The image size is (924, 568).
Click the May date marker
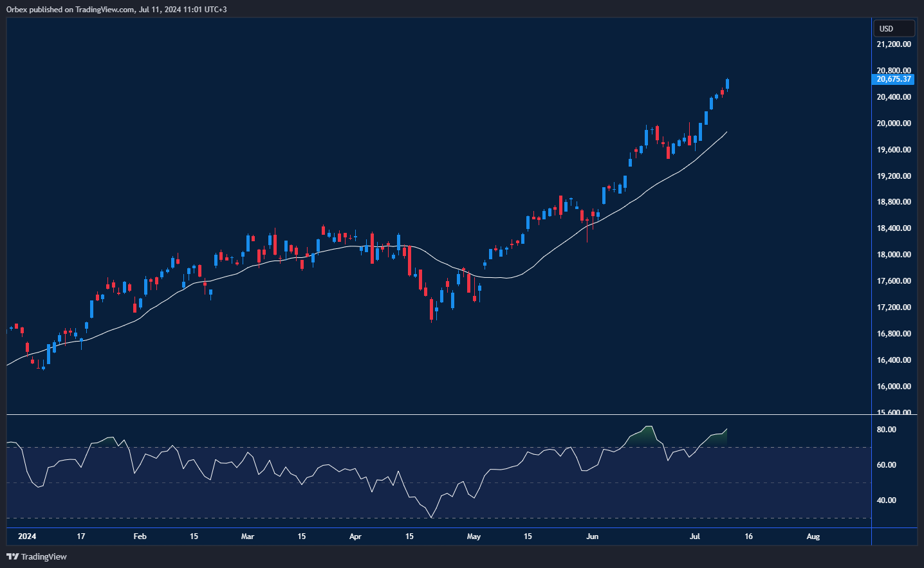(x=474, y=536)
